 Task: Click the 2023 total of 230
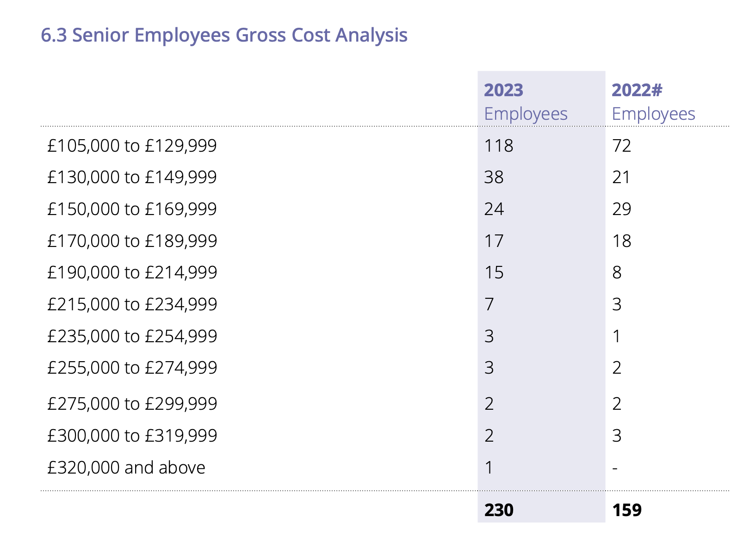tap(499, 510)
